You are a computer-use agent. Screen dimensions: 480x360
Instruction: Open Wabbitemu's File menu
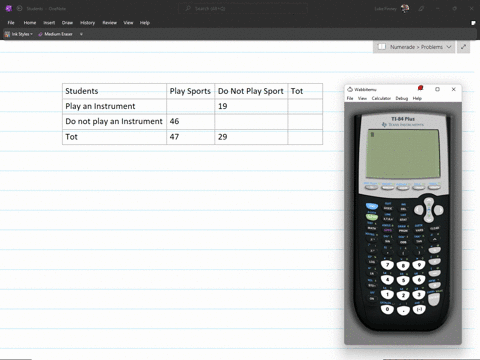coord(350,98)
